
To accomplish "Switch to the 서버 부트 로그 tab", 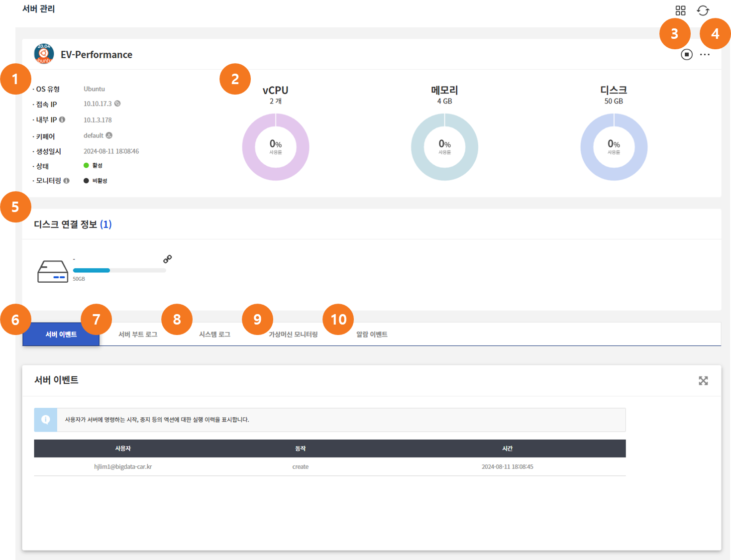I will click(138, 335).
